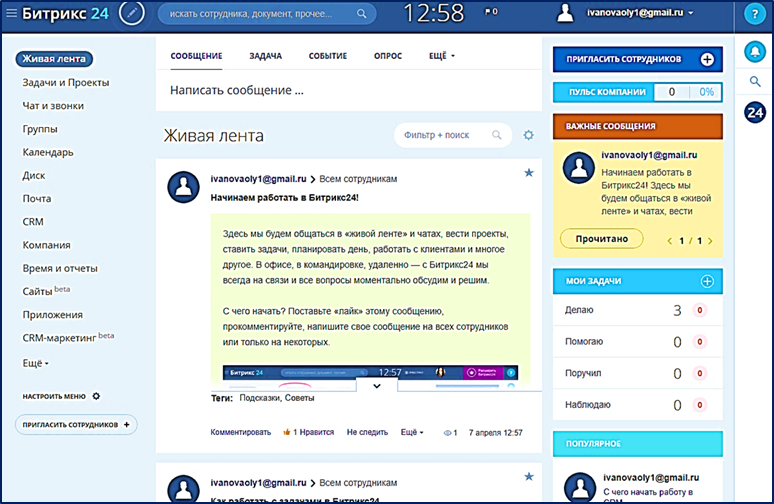Click author avatar of the first feed post
The image size is (774, 504).
click(x=184, y=187)
